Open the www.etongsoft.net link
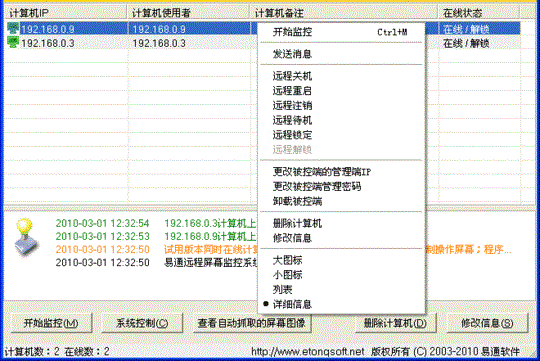540x361 pixels. (308, 351)
